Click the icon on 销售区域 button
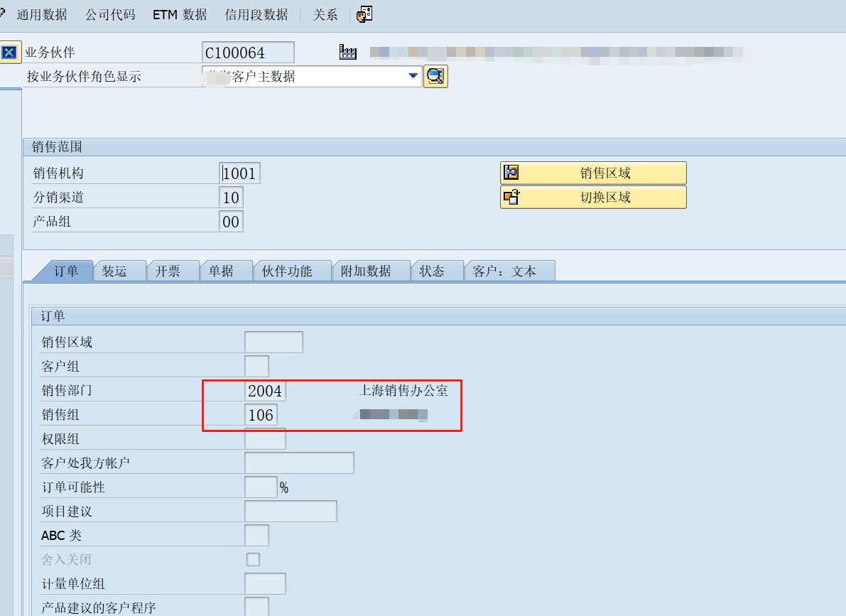This screenshot has height=616, width=846. pyautogui.click(x=511, y=173)
